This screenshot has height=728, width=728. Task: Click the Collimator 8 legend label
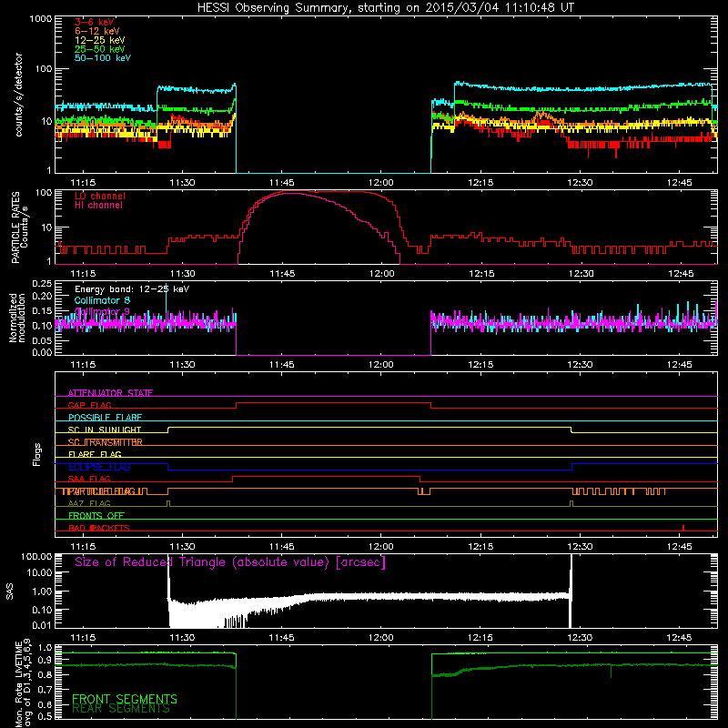point(102,300)
